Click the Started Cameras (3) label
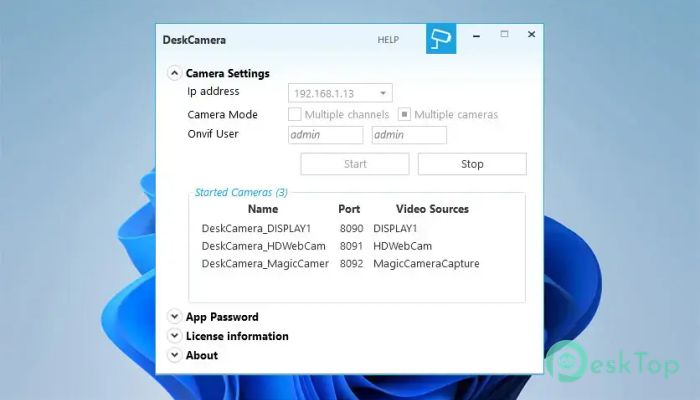The image size is (700, 400). (x=241, y=192)
